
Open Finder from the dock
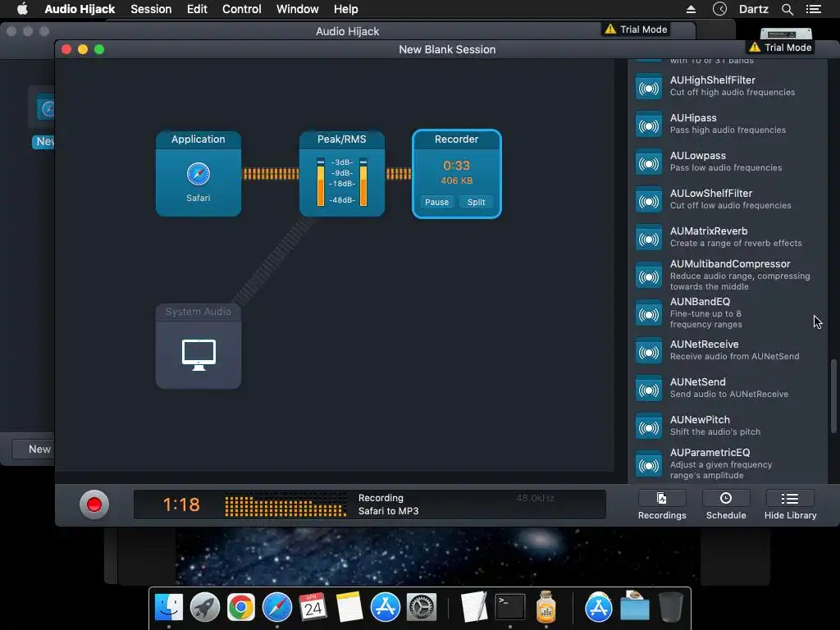(x=168, y=608)
